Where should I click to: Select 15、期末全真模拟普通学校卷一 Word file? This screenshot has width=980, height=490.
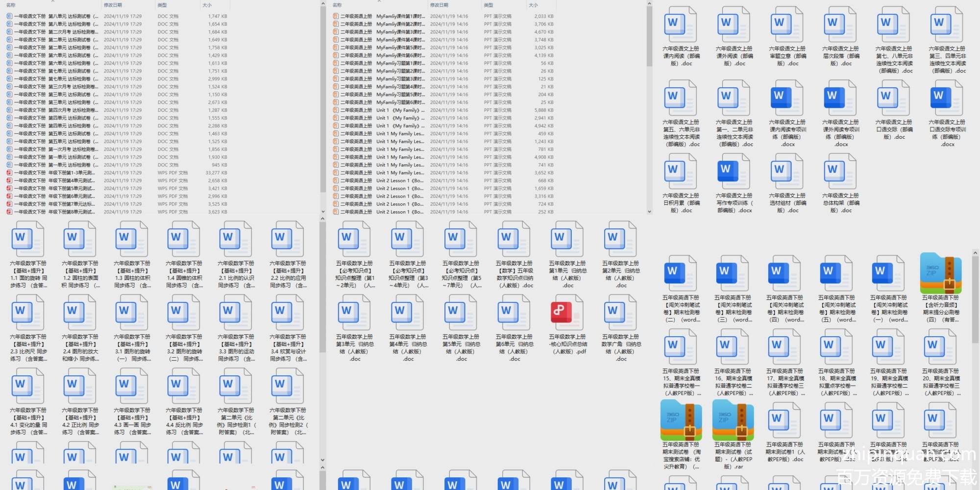coord(681,347)
